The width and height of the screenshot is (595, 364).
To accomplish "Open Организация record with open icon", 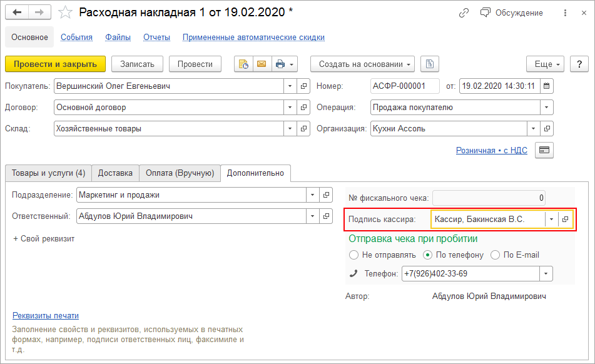I will point(547,129).
